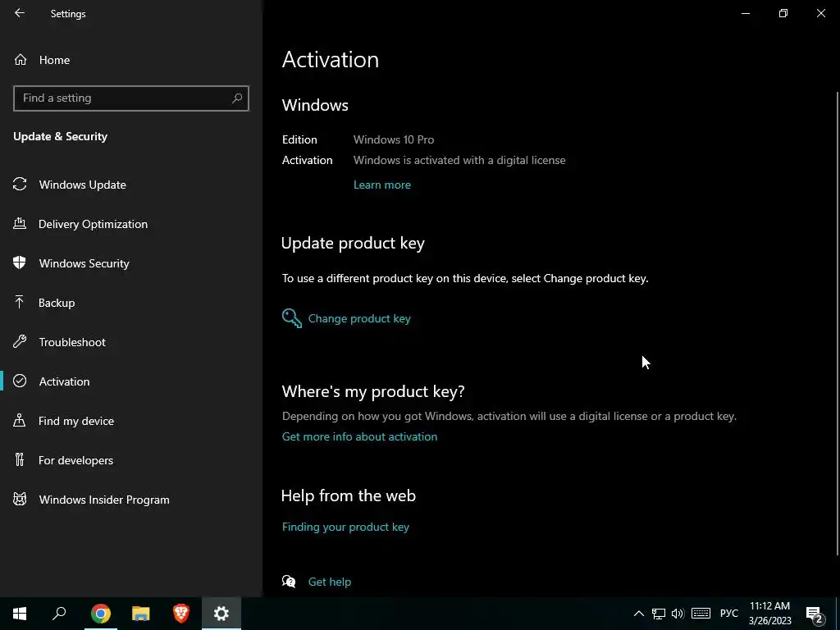
Task: Click the Settings page vertical scrollbar
Action: point(837,324)
